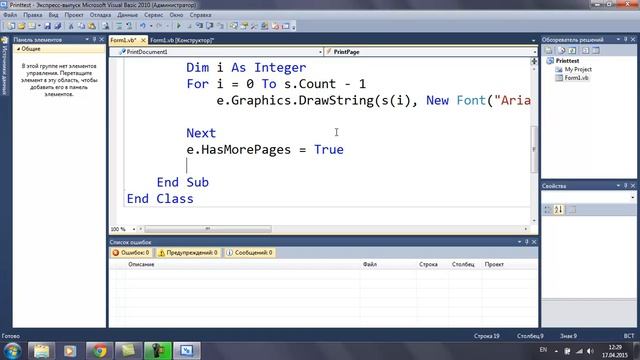Image resolution: width=640 pixels, height=360 pixels.
Task: Toggle the Предупреждений: 0 warnings filter
Action: (x=188, y=253)
